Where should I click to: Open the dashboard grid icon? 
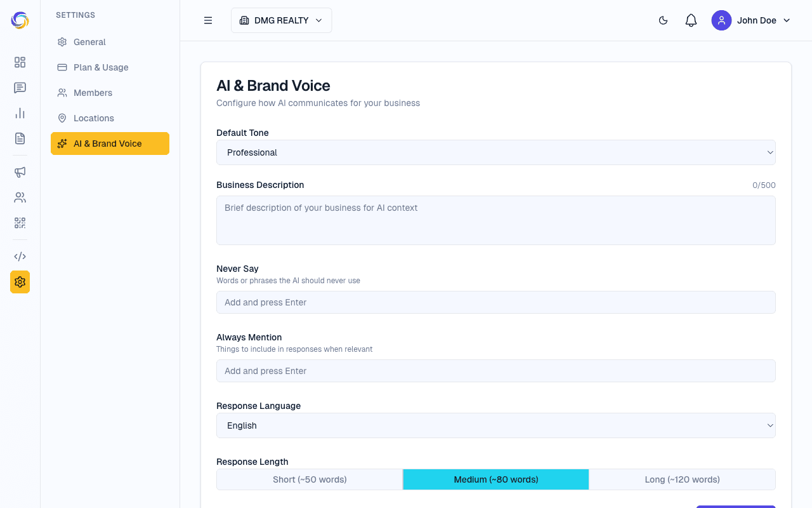[x=20, y=62]
